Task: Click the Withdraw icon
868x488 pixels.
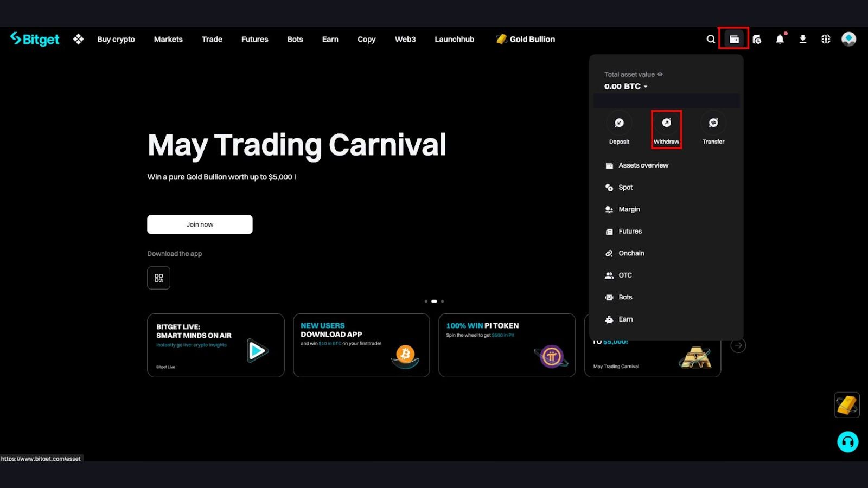Action: pyautogui.click(x=667, y=123)
